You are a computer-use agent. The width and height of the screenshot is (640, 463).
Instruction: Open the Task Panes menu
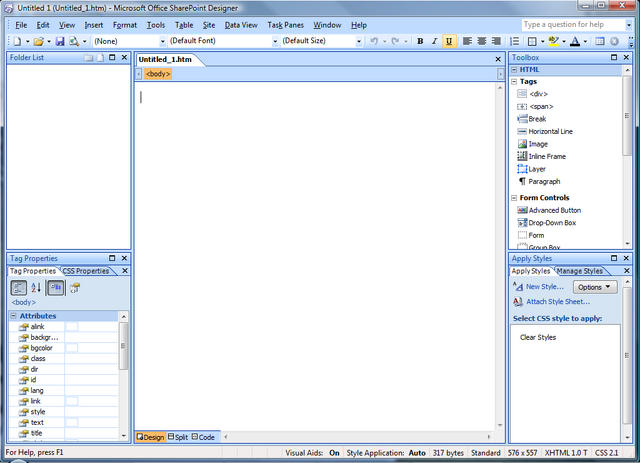tap(285, 25)
